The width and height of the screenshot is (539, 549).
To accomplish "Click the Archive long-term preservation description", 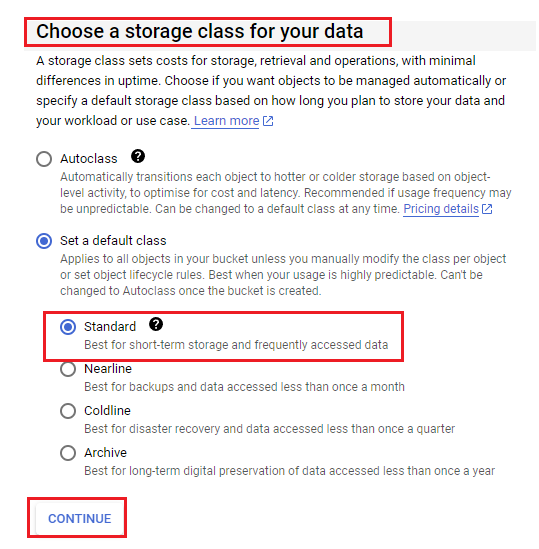I will [289, 471].
